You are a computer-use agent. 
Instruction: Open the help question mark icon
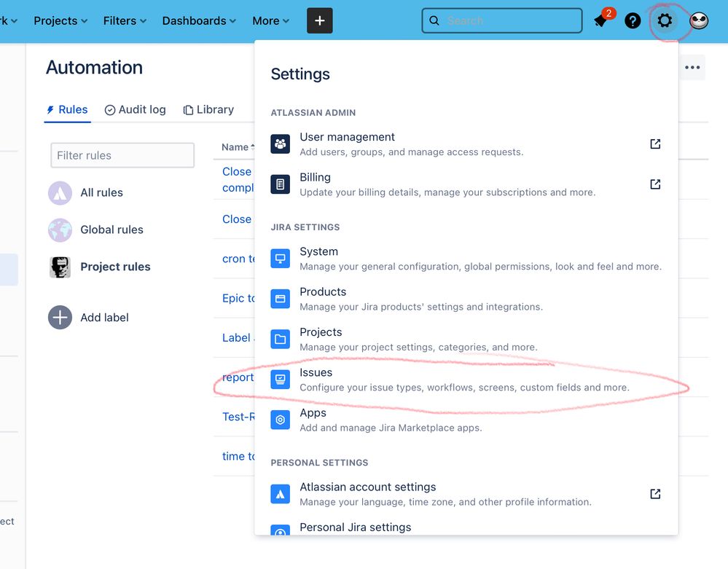click(633, 21)
